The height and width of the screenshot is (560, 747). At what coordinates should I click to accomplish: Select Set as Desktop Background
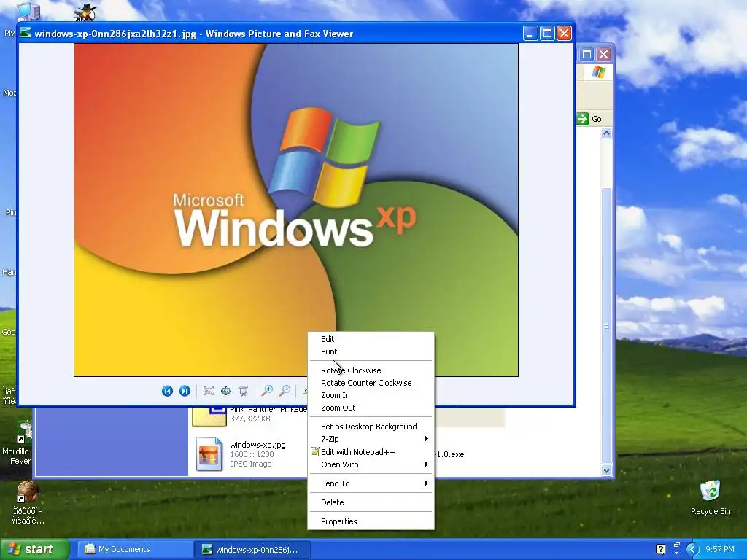[x=371, y=427]
